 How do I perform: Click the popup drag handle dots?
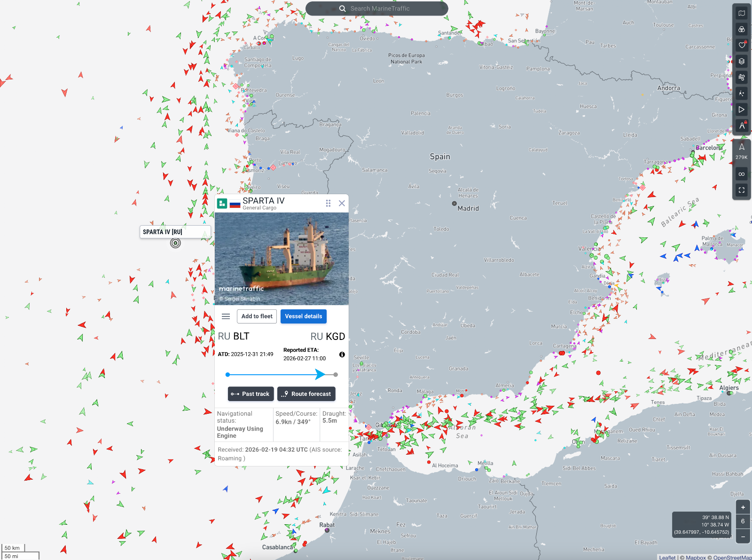[328, 203]
